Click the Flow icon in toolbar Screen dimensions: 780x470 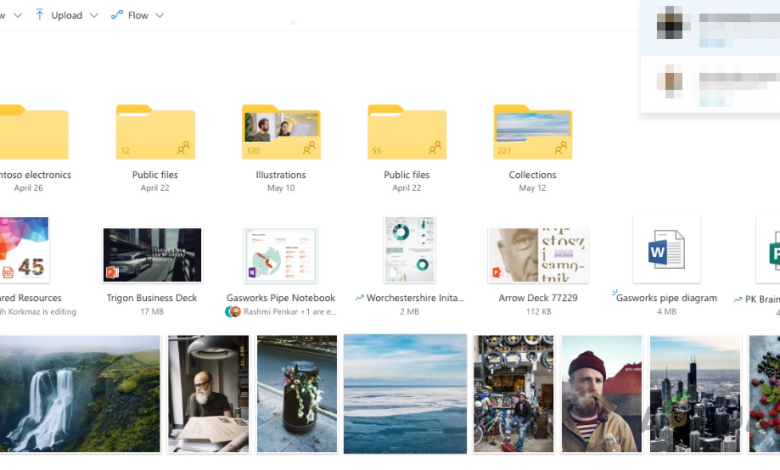coord(117,15)
